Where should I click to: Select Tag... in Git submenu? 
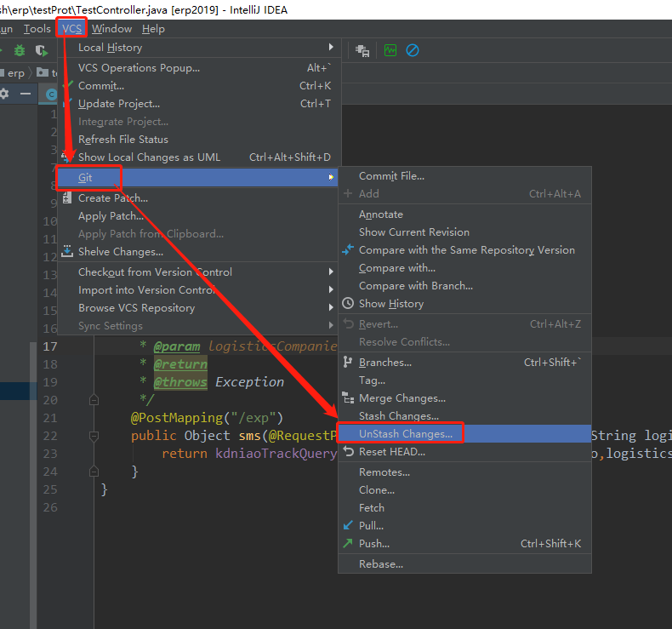point(465,380)
